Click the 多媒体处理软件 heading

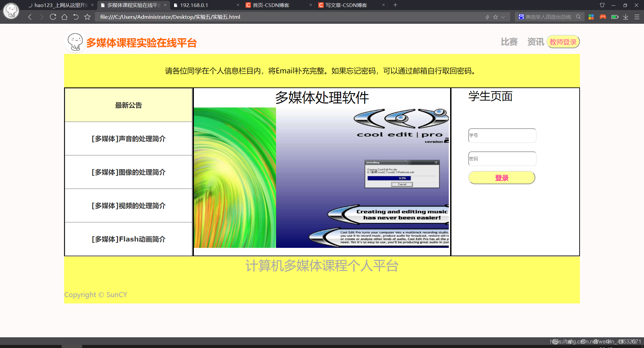pos(322,98)
